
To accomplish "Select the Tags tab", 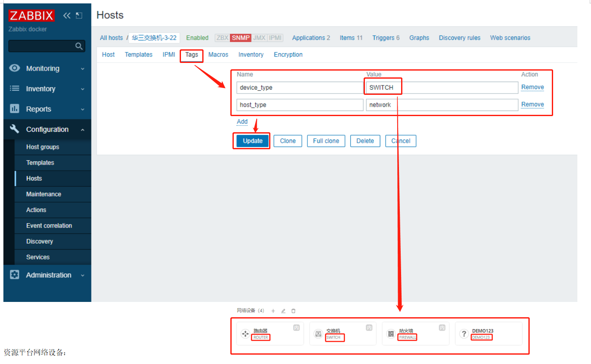I will pyautogui.click(x=192, y=54).
